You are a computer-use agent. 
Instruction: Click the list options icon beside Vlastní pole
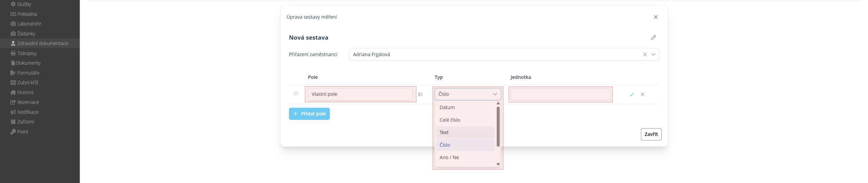pyautogui.click(x=420, y=94)
